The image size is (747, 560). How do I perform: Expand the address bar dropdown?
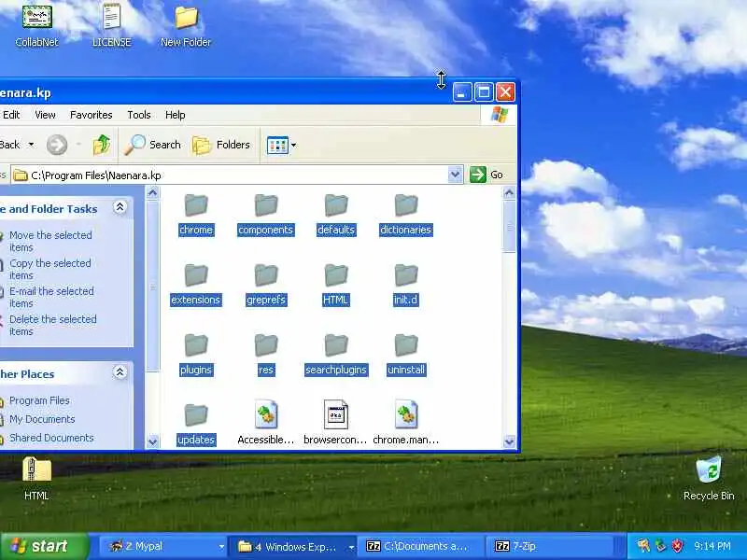(x=455, y=175)
